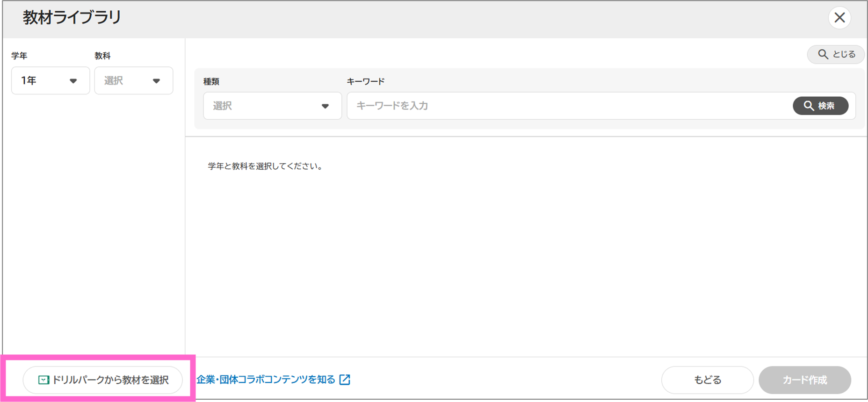
Task: Click the green ドリルパーク icon
Action: pos(43,380)
